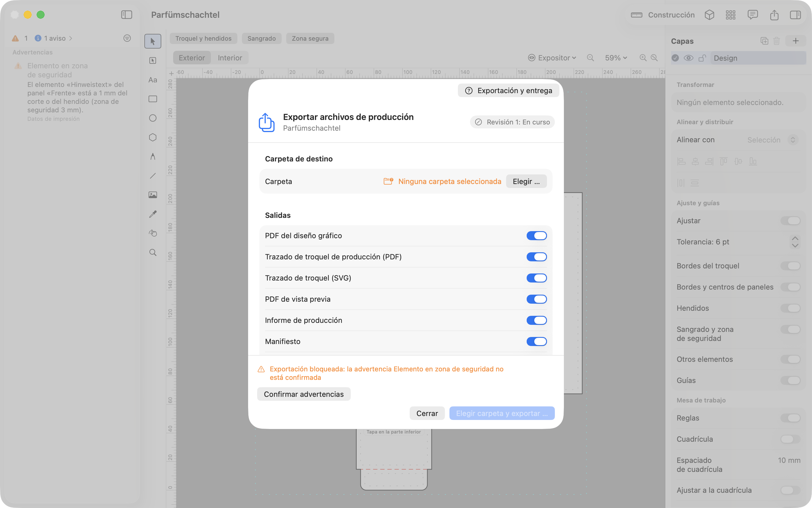Viewport: 812px width, 508px height.
Task: Select Zona segura overlay button
Action: pos(310,38)
